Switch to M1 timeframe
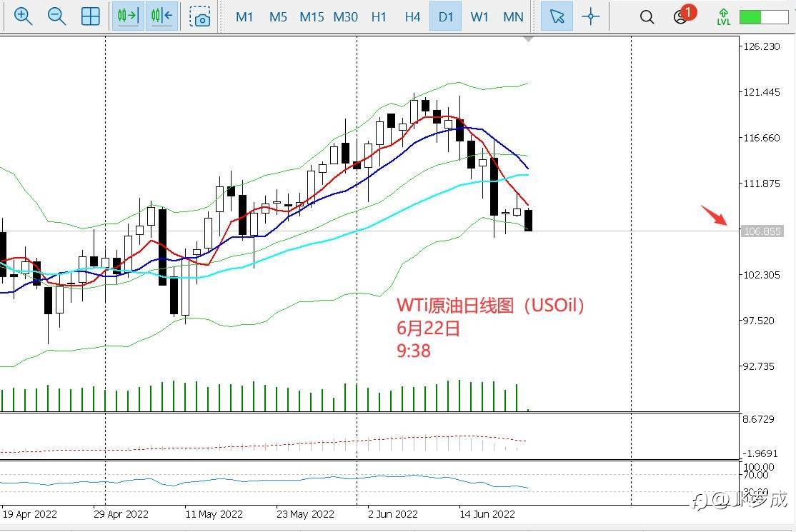 244,16
